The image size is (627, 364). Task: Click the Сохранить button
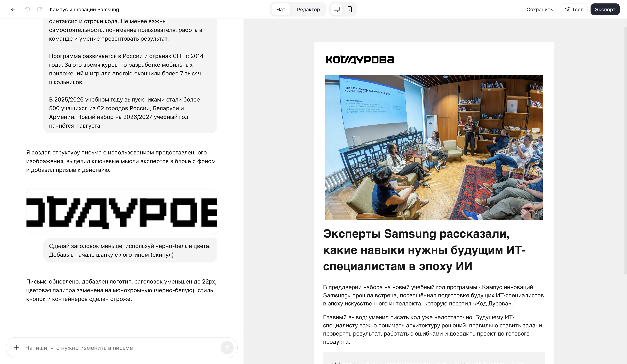(x=539, y=9)
